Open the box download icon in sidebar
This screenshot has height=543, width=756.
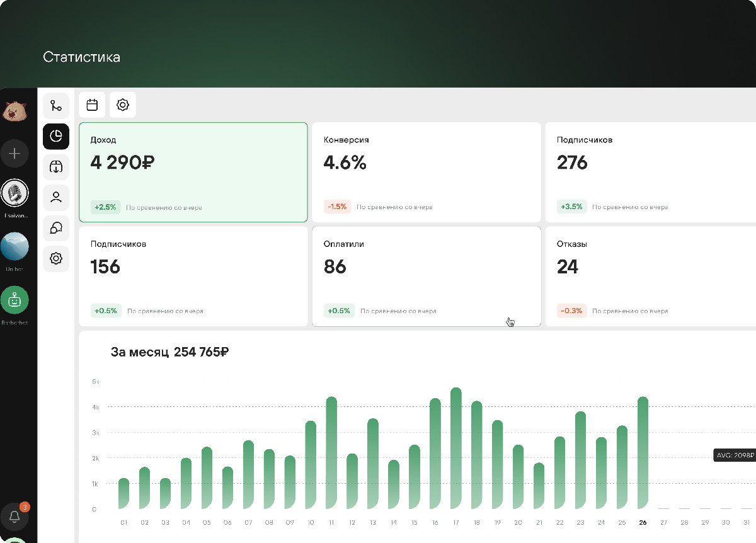coord(56,167)
